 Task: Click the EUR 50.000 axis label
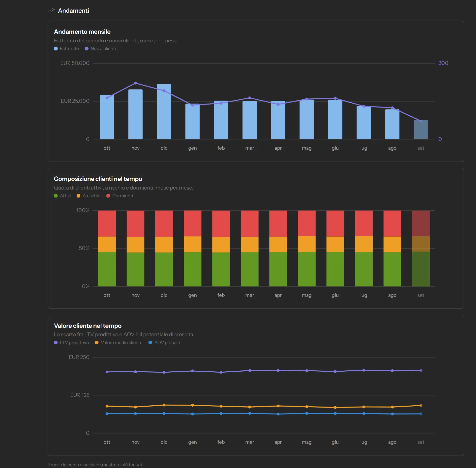(x=75, y=63)
